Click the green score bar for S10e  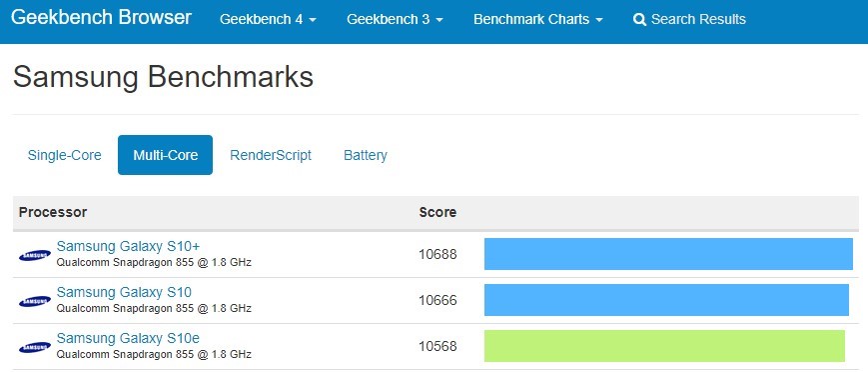[665, 346]
